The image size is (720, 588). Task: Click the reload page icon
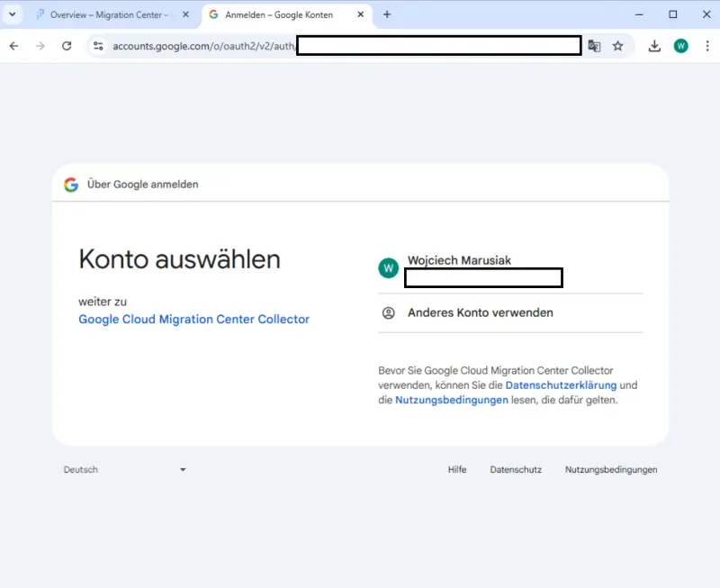click(x=67, y=45)
